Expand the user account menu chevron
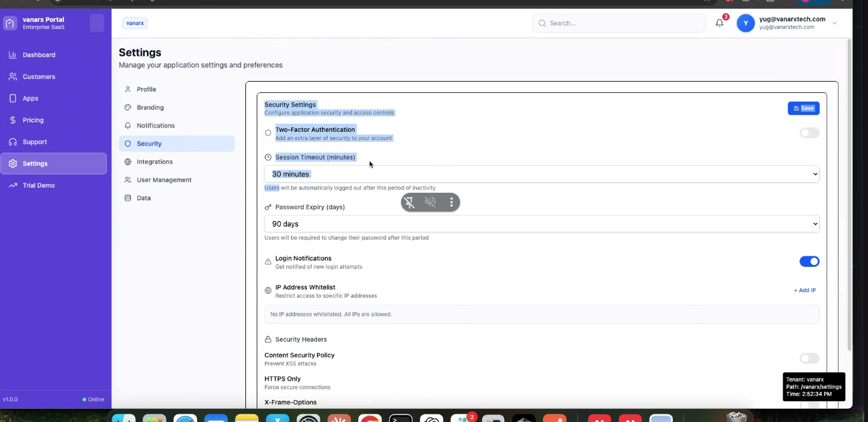This screenshot has height=422, width=868. tap(834, 23)
